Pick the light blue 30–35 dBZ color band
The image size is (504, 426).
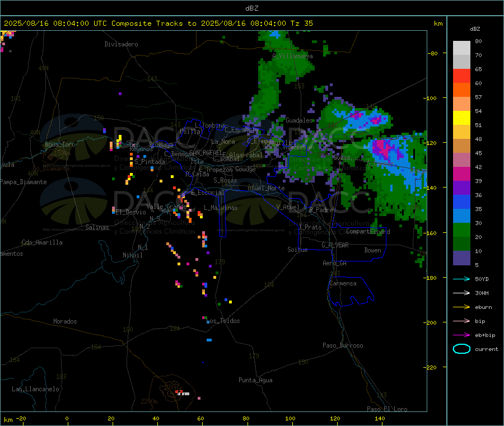[x=461, y=216]
